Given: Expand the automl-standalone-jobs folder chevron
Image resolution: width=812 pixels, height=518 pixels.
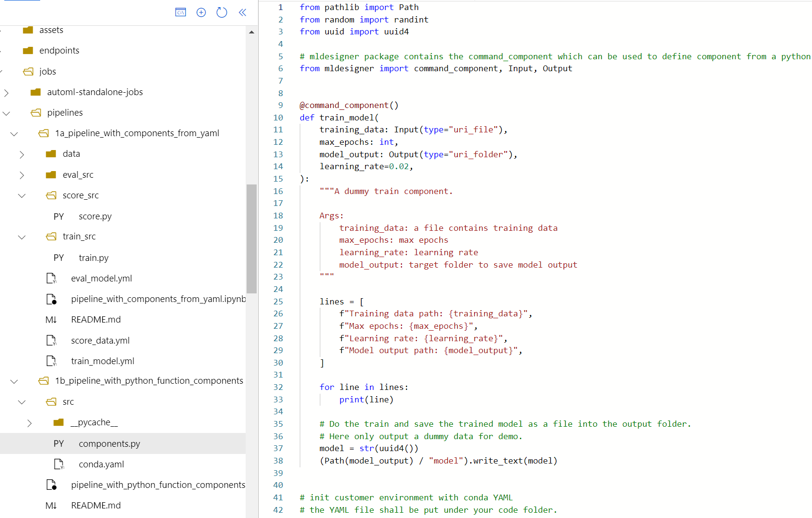Looking at the screenshot, I should (6, 93).
